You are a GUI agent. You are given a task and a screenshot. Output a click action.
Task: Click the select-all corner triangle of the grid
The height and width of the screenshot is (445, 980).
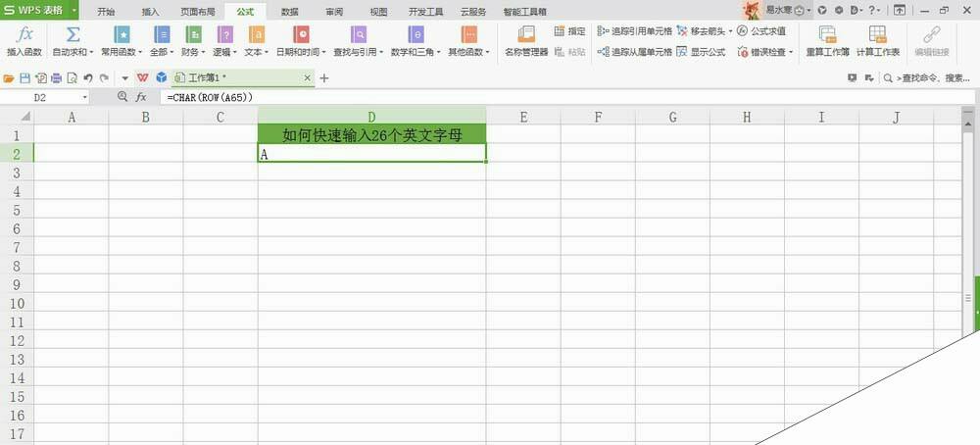pos(25,117)
